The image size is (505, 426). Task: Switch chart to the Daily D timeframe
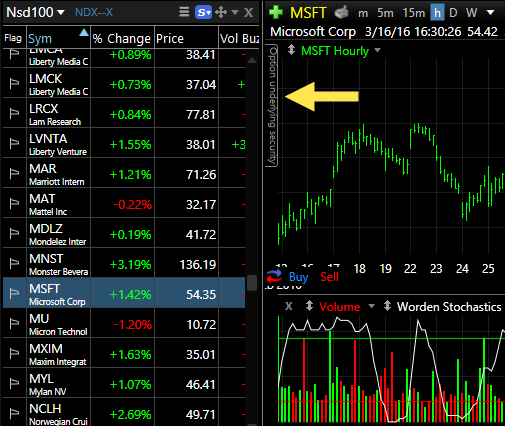coord(453,13)
